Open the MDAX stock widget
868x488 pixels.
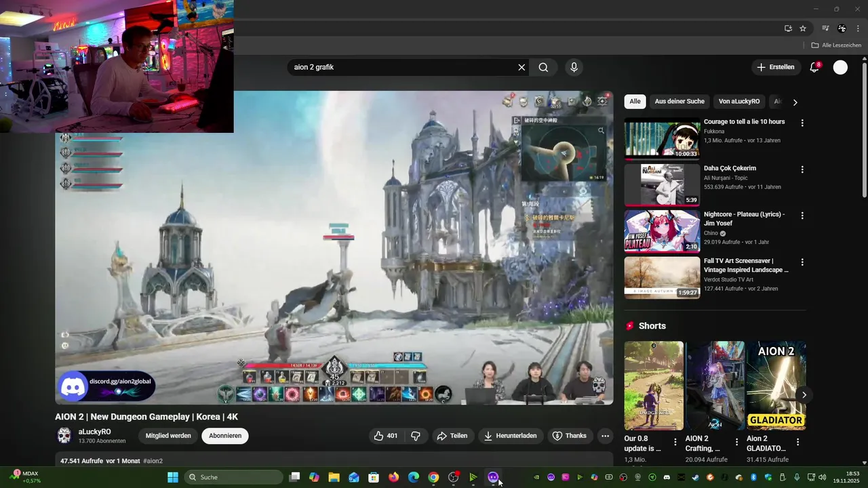[x=26, y=477]
